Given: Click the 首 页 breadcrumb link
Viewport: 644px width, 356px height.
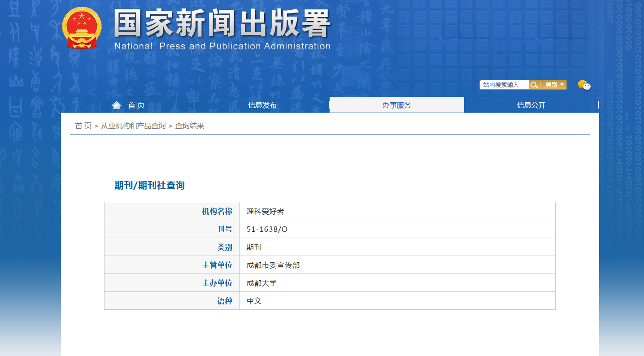Looking at the screenshot, I should pos(83,126).
